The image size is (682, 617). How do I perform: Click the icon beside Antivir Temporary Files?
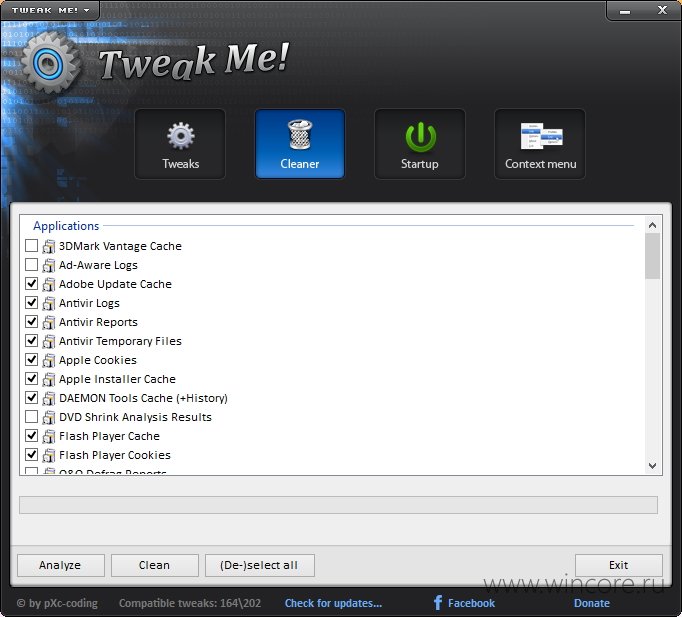[x=49, y=341]
